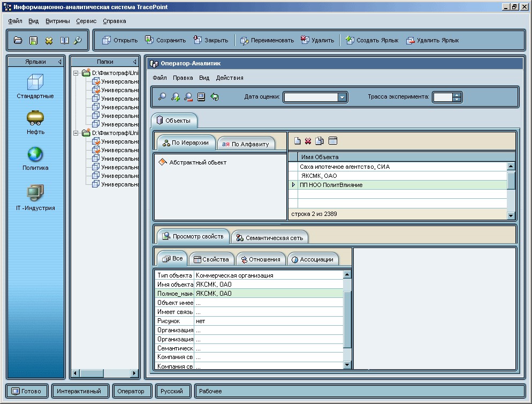The height and width of the screenshot is (404, 532).
Task: Click the copy documents icon above object list
Action: click(320, 141)
